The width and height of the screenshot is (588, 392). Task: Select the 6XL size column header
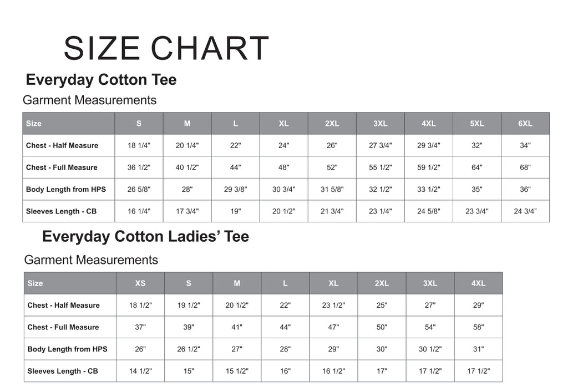click(x=525, y=124)
